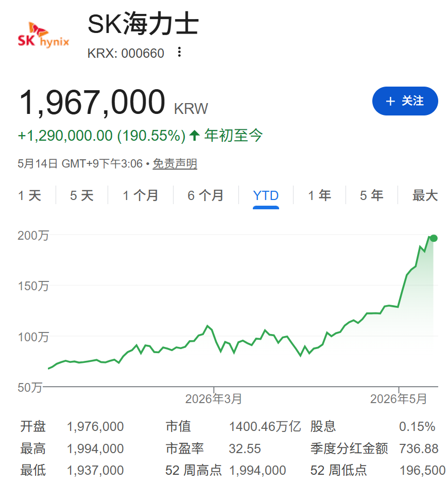The image size is (448, 499).
Task: Click the 股息 value 0.15%
Action: coord(417,426)
